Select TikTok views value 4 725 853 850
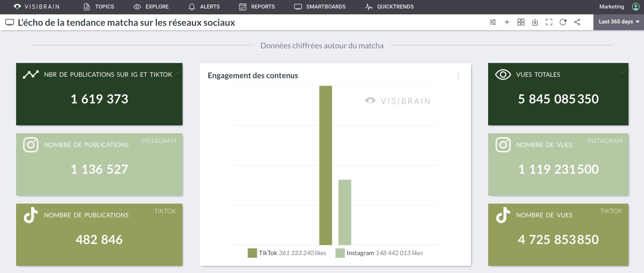 (558, 240)
